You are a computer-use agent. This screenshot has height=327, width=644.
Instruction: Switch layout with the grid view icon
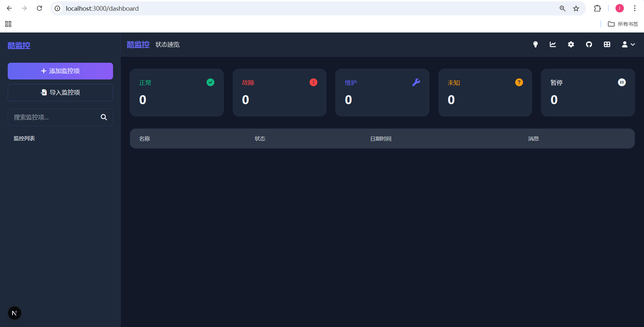607,44
